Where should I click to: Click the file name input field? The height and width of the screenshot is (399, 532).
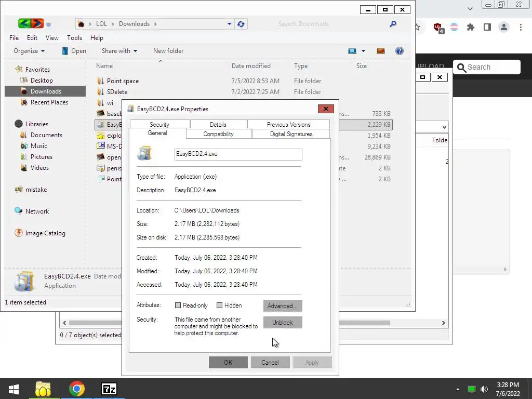tap(238, 154)
